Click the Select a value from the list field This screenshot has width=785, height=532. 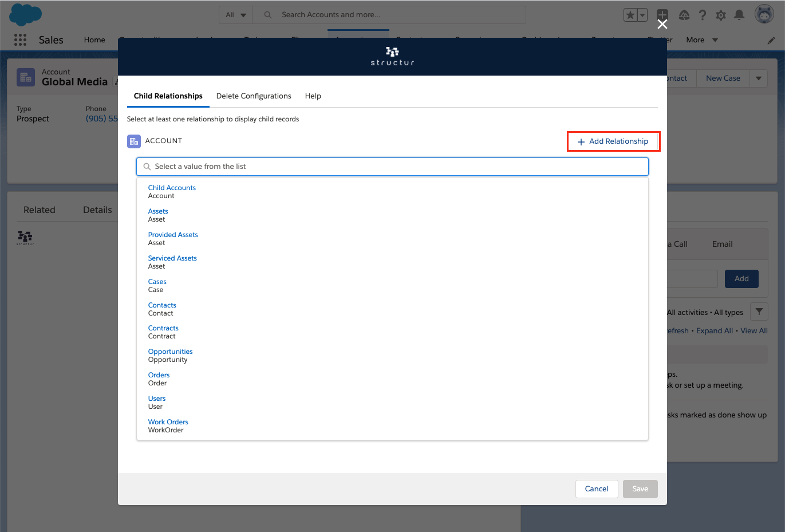tap(392, 167)
